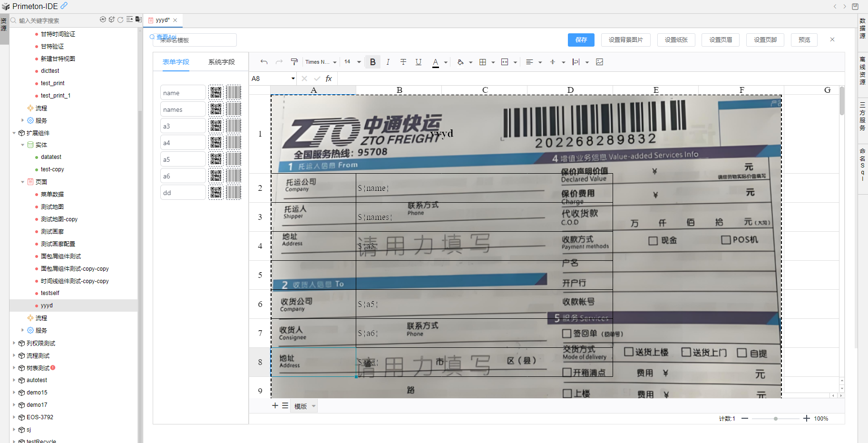Select the yyyd* editor tab
The height and width of the screenshot is (443, 868).
coord(162,20)
